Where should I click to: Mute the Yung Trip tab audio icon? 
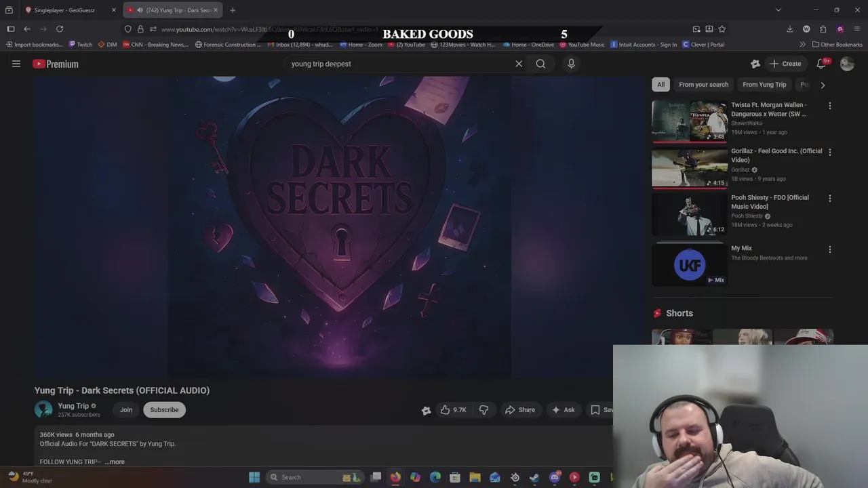[140, 10]
